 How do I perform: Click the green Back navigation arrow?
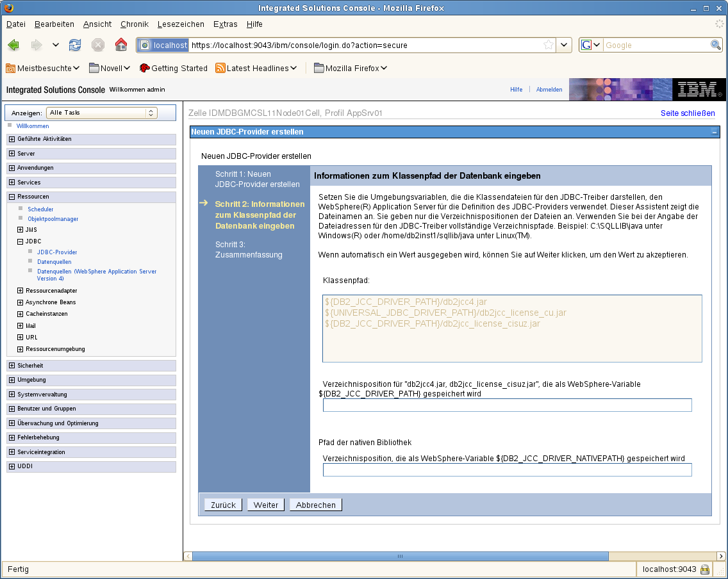[13, 45]
